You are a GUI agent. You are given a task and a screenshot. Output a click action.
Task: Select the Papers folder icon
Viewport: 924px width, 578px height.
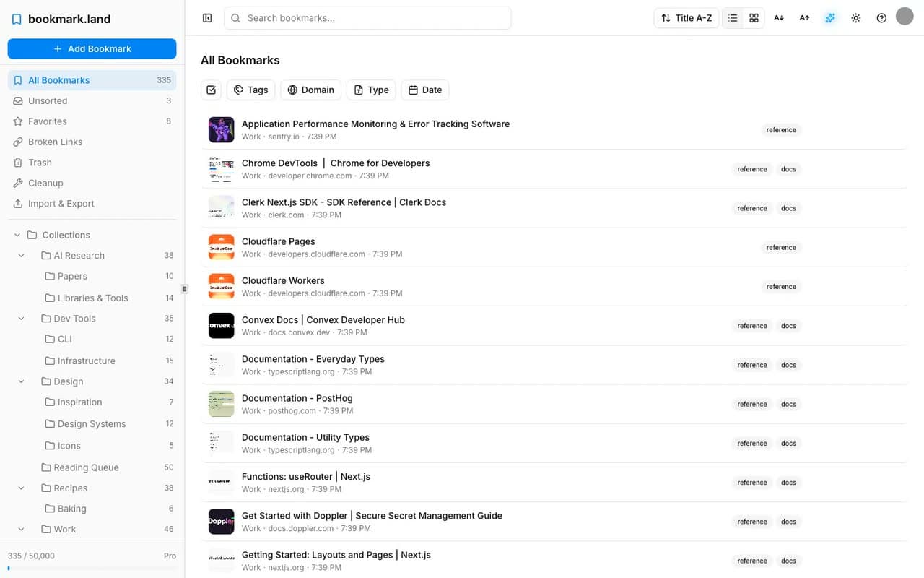pyautogui.click(x=50, y=276)
